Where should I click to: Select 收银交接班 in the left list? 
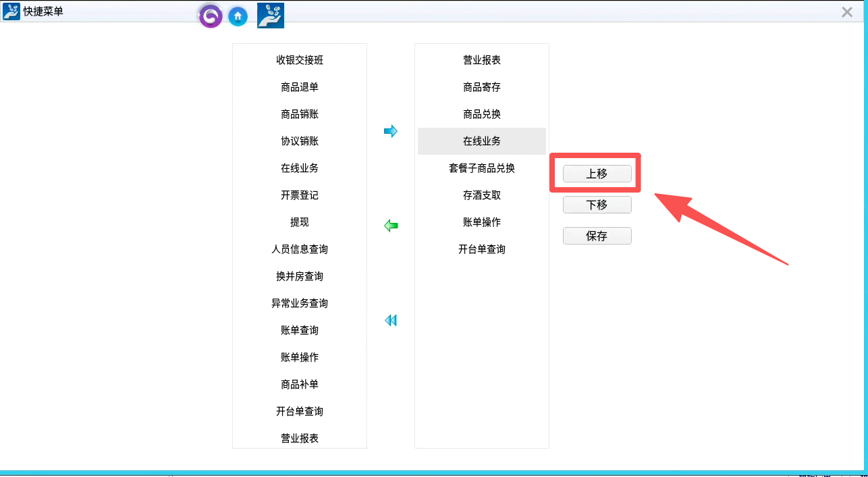[x=299, y=60]
